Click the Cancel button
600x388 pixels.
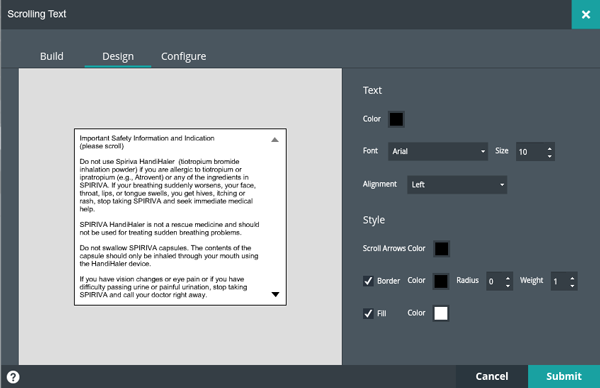tap(492, 377)
